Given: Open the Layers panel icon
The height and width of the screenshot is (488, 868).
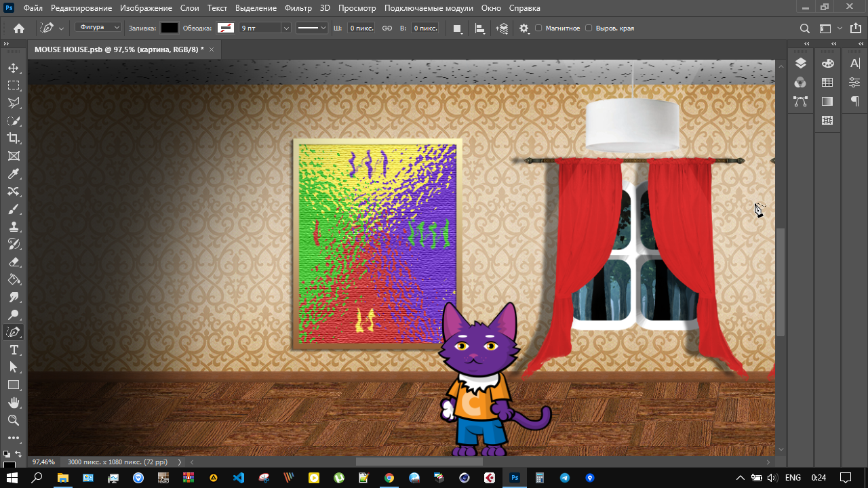Looking at the screenshot, I should click(800, 63).
